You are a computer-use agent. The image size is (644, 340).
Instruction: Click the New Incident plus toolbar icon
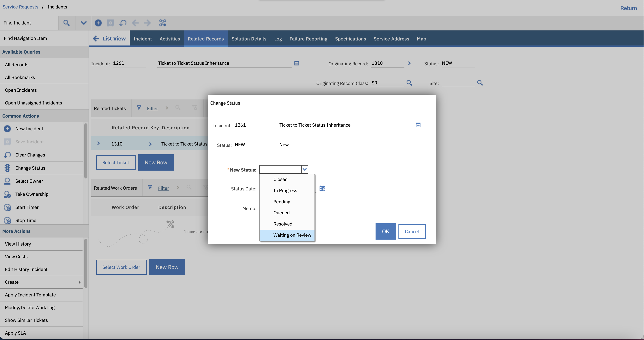pos(98,23)
